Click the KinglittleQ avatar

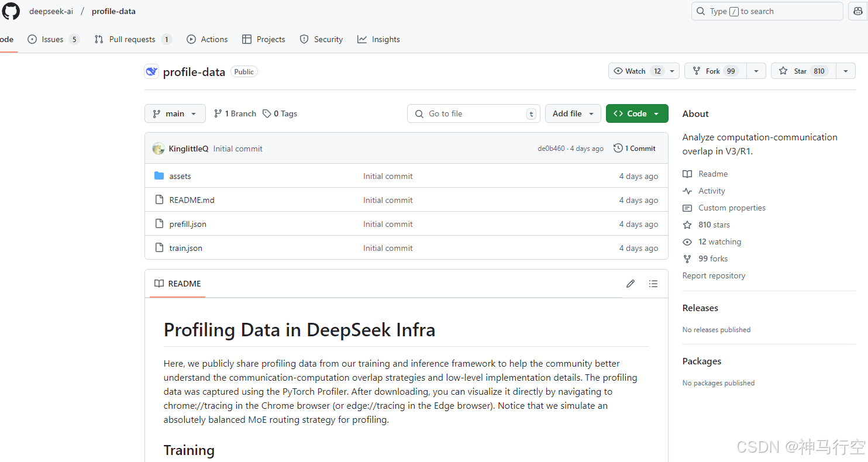[158, 149]
